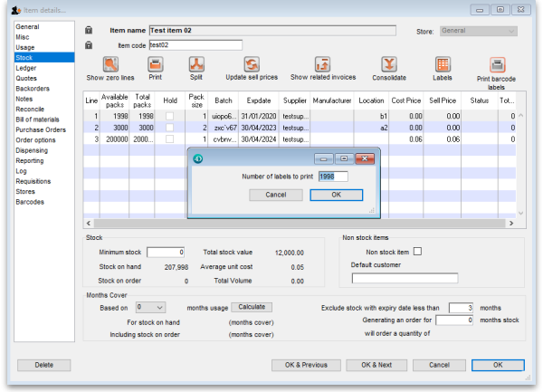Image resolution: width=543 pixels, height=392 pixels.
Task: Click the Print toolbar icon
Action: 155,64
